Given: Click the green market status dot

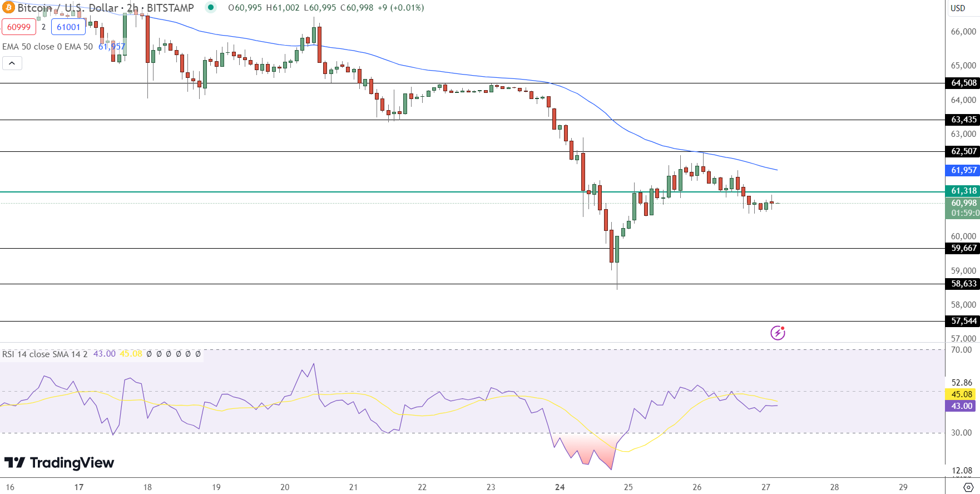Looking at the screenshot, I should (x=210, y=7).
